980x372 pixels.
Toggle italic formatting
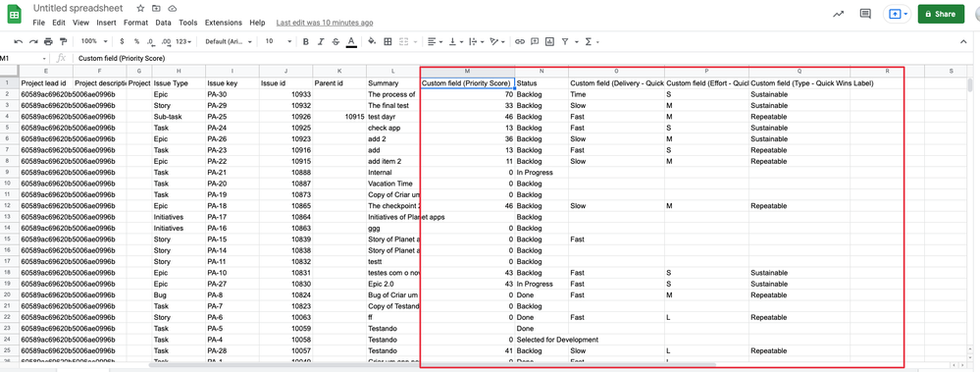[321, 42]
